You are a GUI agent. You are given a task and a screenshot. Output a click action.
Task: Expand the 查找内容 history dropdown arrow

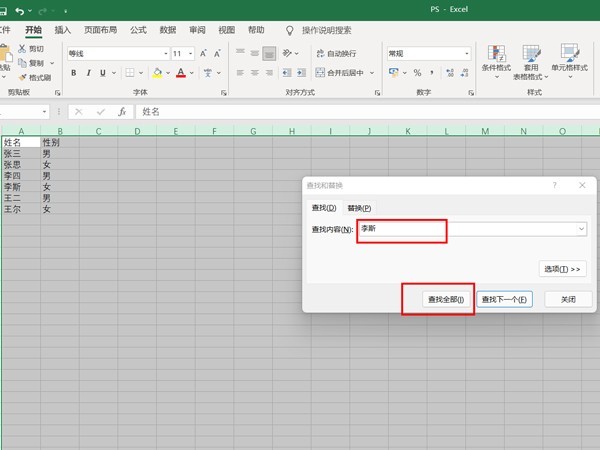pos(581,230)
